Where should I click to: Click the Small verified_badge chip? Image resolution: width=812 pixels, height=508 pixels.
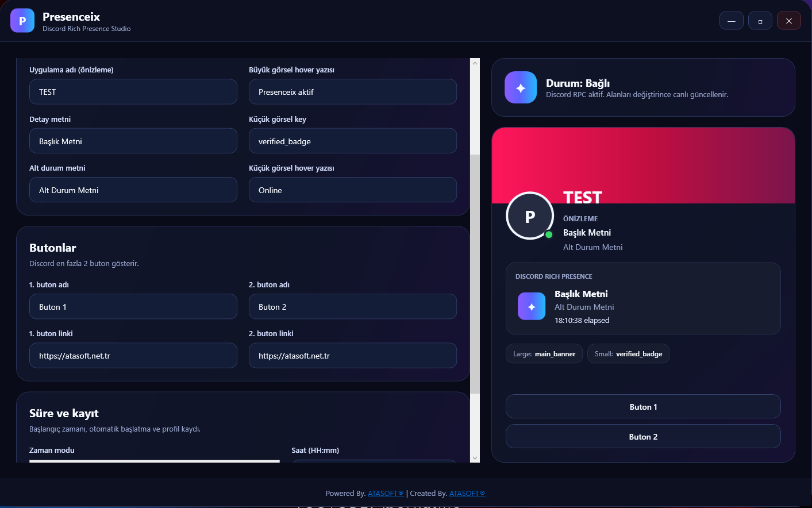tap(628, 354)
